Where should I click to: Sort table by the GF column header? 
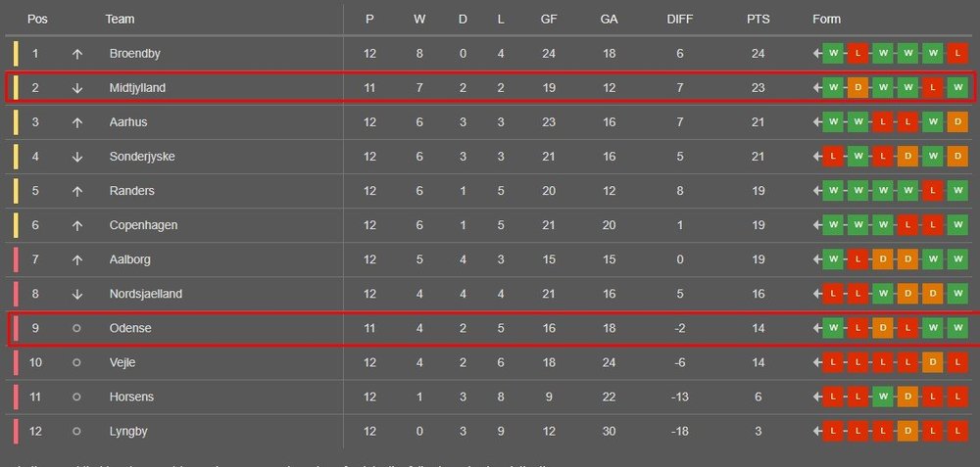coord(549,20)
